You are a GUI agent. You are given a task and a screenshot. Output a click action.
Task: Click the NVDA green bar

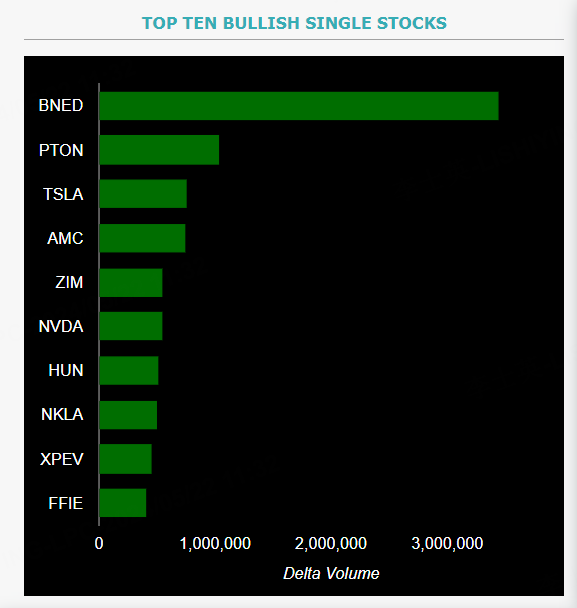[131, 326]
